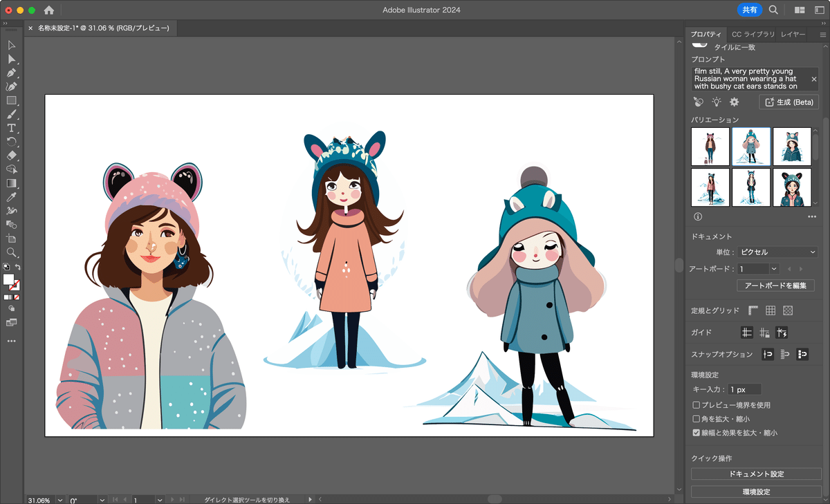
Task: Click the 生成 (Beta) button
Action: [x=788, y=102]
